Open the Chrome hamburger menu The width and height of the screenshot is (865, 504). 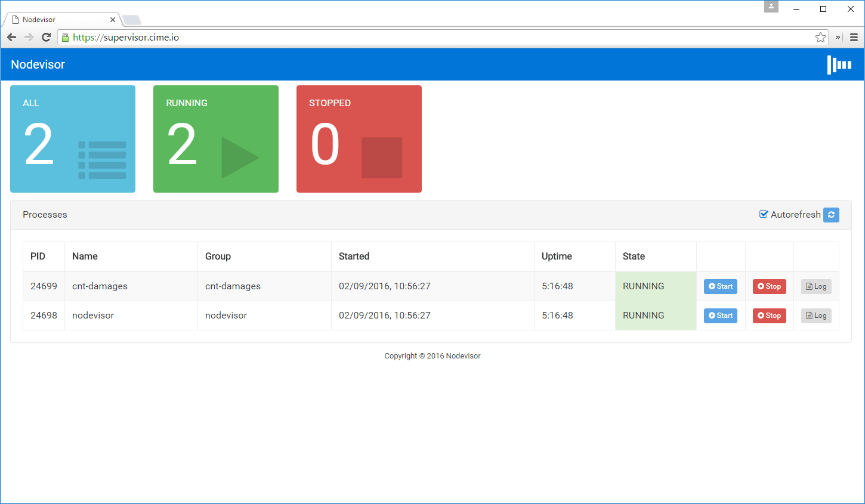[x=854, y=38]
